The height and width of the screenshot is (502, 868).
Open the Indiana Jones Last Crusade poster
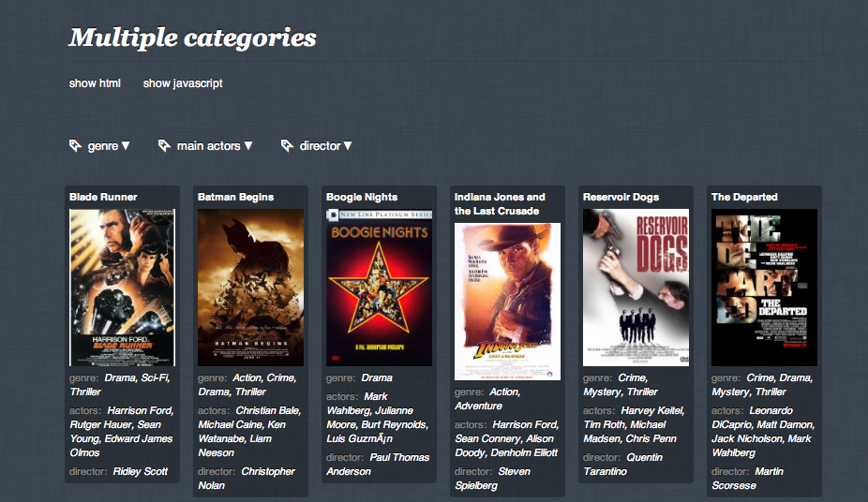(x=508, y=302)
